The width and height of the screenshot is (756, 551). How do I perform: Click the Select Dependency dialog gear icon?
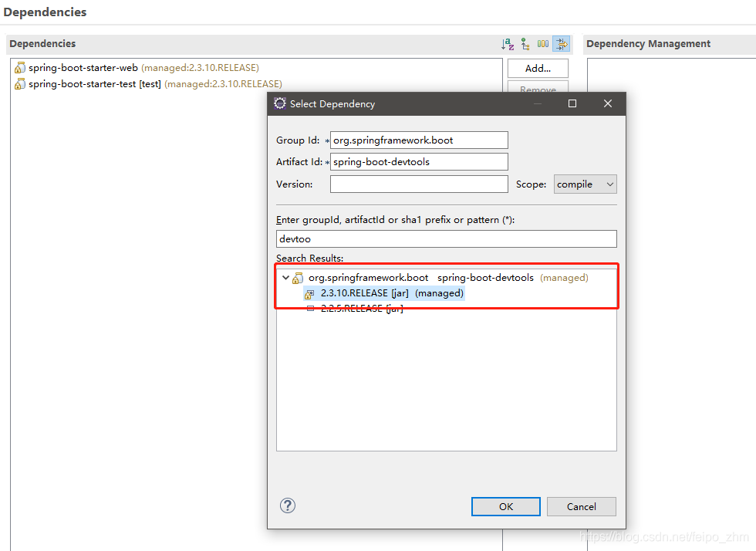click(x=280, y=103)
